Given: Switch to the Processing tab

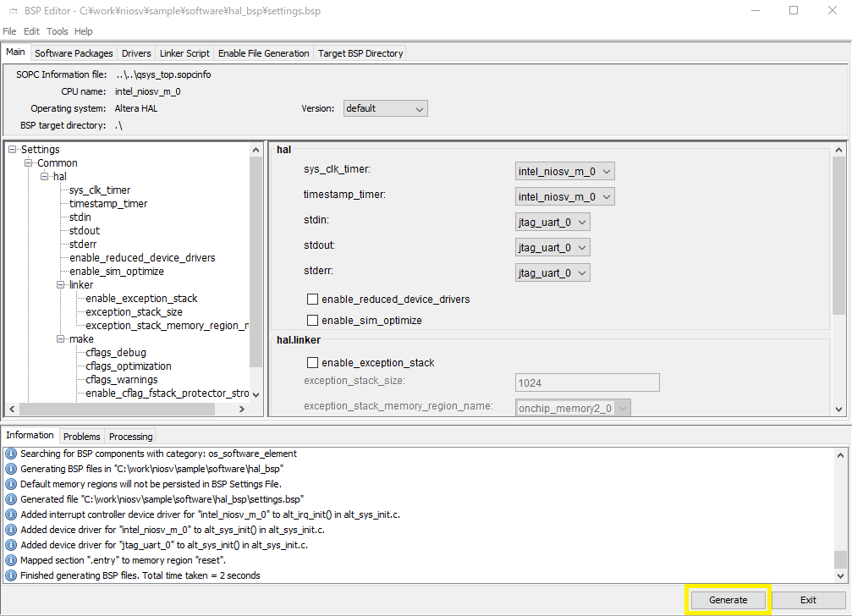Looking at the screenshot, I should pyautogui.click(x=129, y=436).
